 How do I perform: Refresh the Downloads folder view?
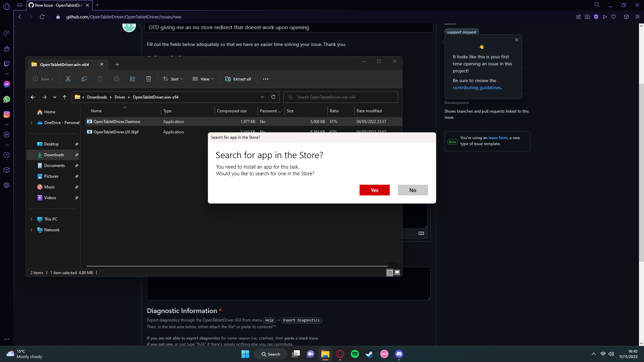[x=273, y=97]
